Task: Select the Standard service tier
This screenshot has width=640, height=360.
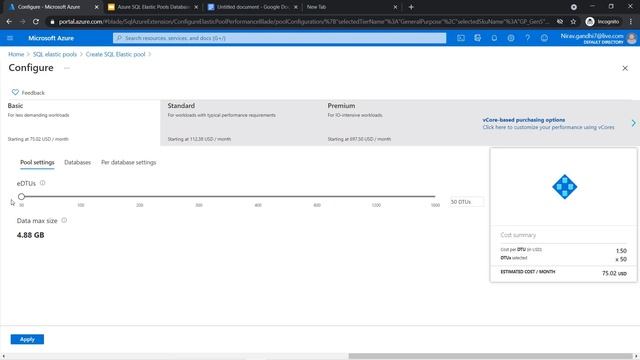Action: point(240,122)
